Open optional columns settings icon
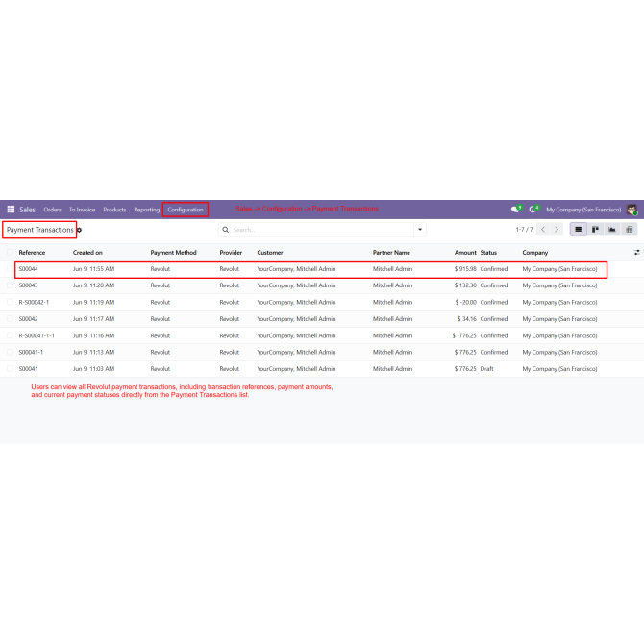644x644 pixels. 637,252
